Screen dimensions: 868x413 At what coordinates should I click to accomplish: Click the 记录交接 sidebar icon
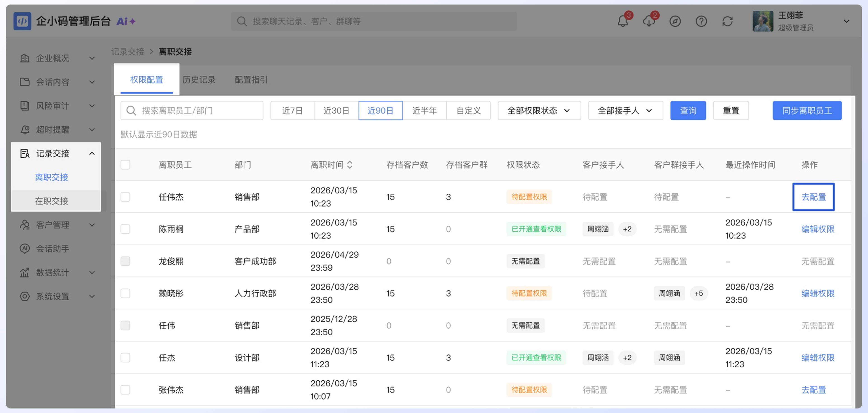click(x=25, y=154)
